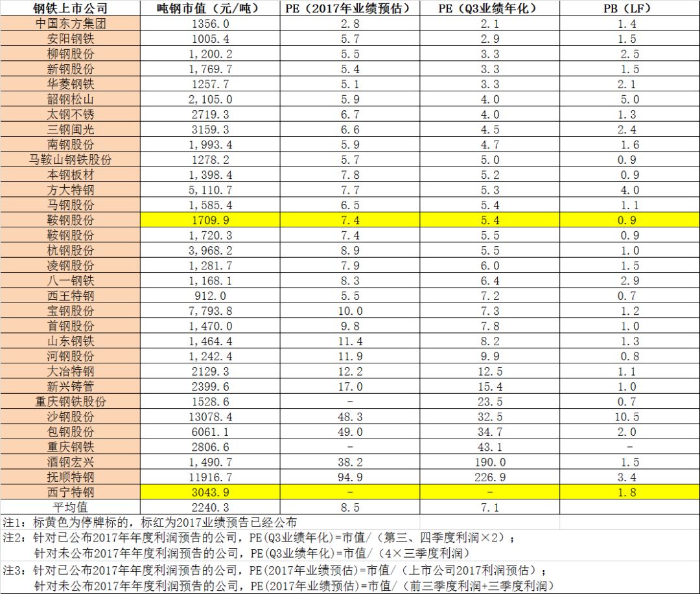Select the 西宁特钢 row label

click(70, 492)
